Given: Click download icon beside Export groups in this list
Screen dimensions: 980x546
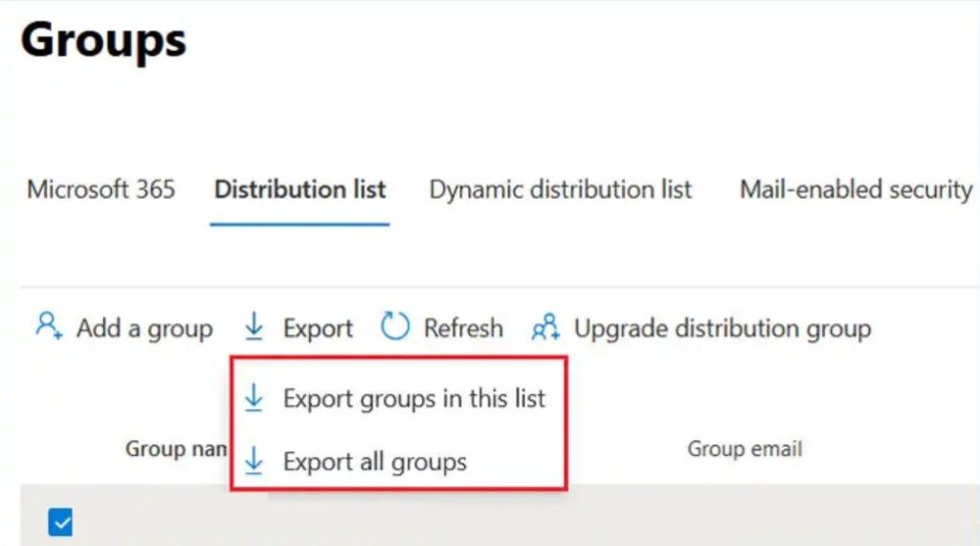Looking at the screenshot, I should pos(254,398).
